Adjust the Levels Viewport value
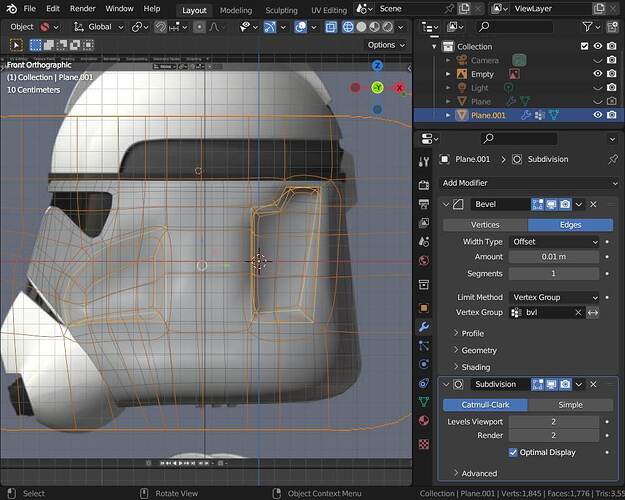The image size is (625, 500). point(554,422)
